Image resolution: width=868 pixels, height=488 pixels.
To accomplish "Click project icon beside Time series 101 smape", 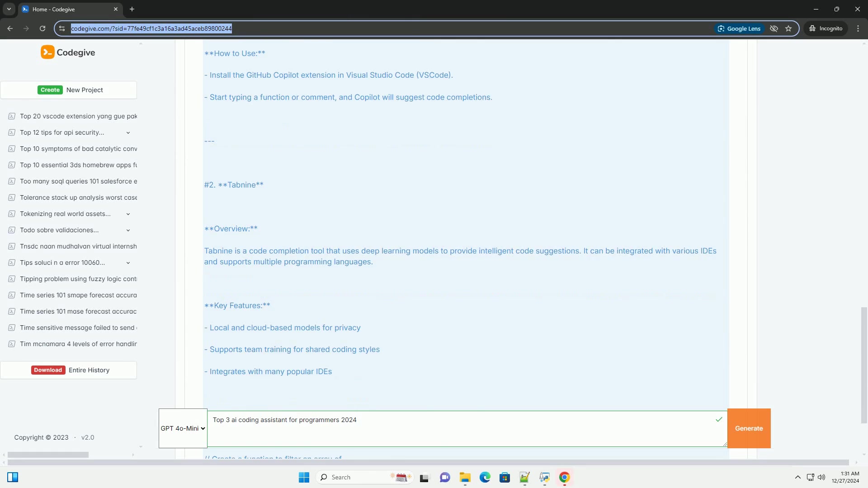I will pyautogui.click(x=12, y=295).
